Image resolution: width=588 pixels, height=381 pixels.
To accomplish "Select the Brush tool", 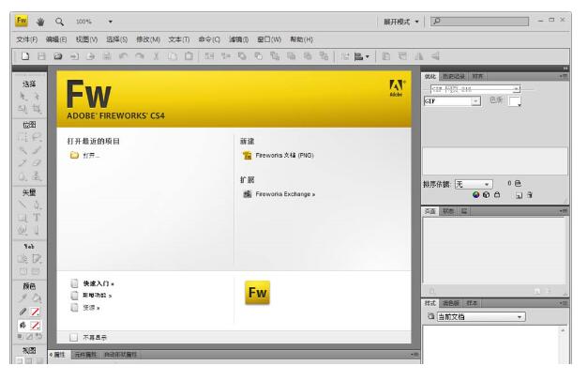I will point(37,150).
